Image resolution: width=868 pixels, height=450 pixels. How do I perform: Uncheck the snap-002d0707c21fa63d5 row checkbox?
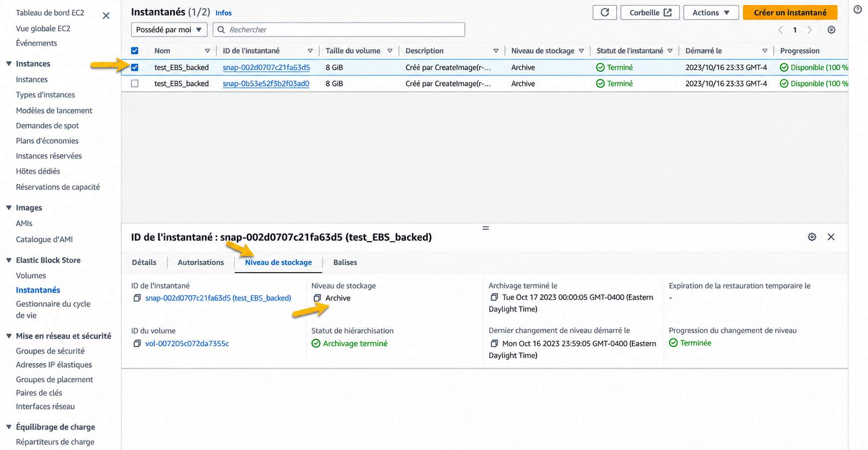click(135, 67)
